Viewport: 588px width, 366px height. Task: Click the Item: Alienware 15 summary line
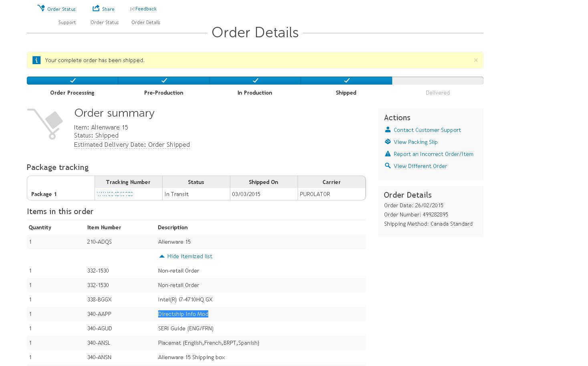click(x=101, y=127)
